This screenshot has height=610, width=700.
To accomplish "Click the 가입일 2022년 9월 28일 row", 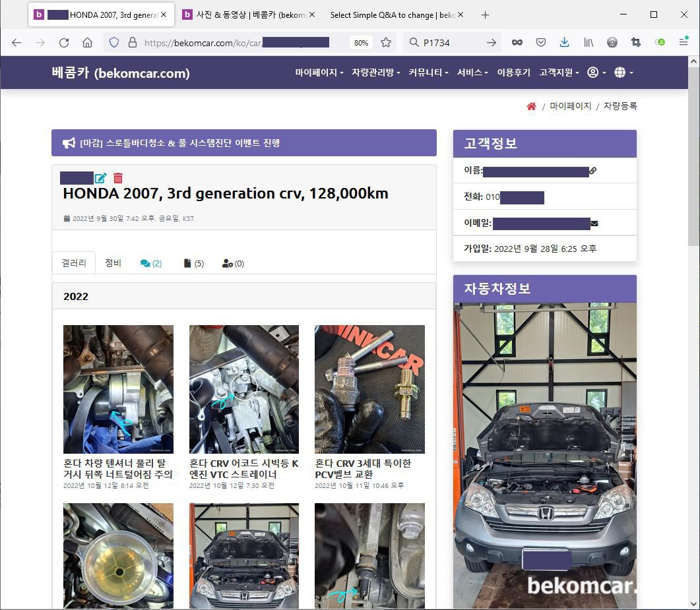I will [545, 249].
